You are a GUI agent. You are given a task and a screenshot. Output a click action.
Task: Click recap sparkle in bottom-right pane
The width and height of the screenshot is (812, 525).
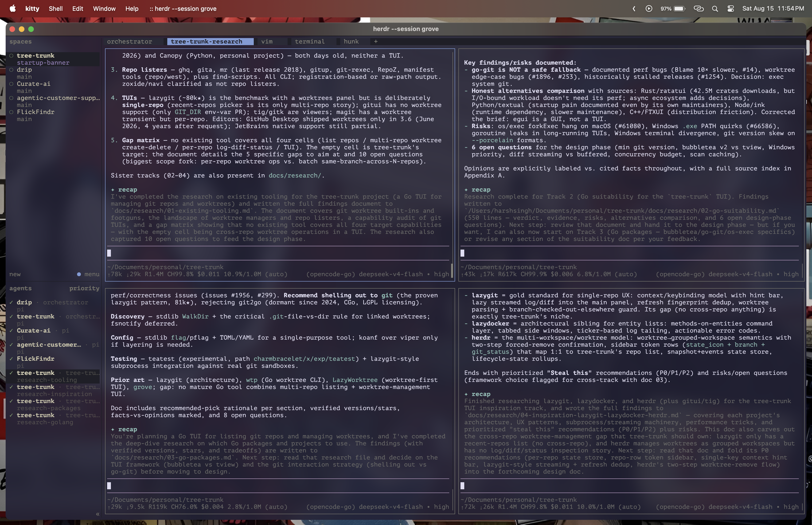(466, 394)
